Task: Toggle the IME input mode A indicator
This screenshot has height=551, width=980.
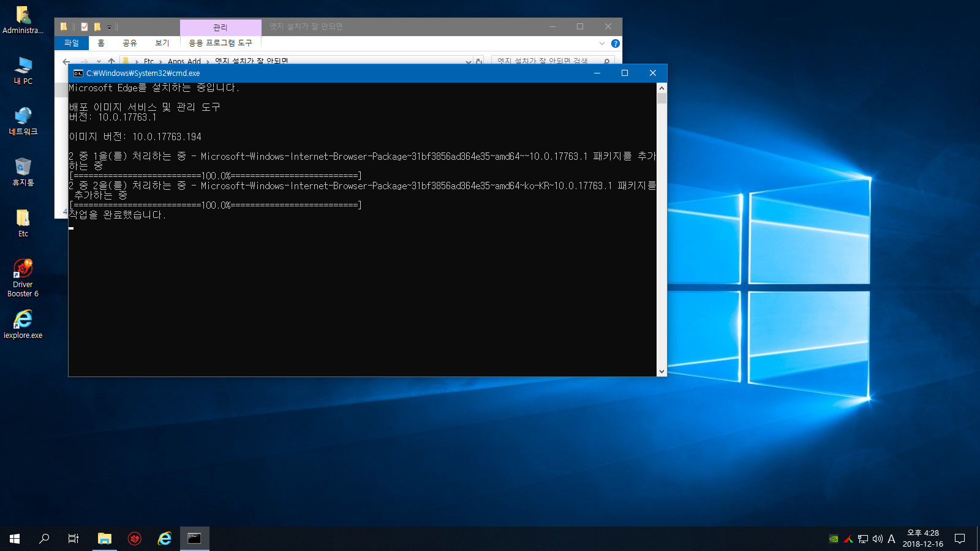Action: coord(891,539)
